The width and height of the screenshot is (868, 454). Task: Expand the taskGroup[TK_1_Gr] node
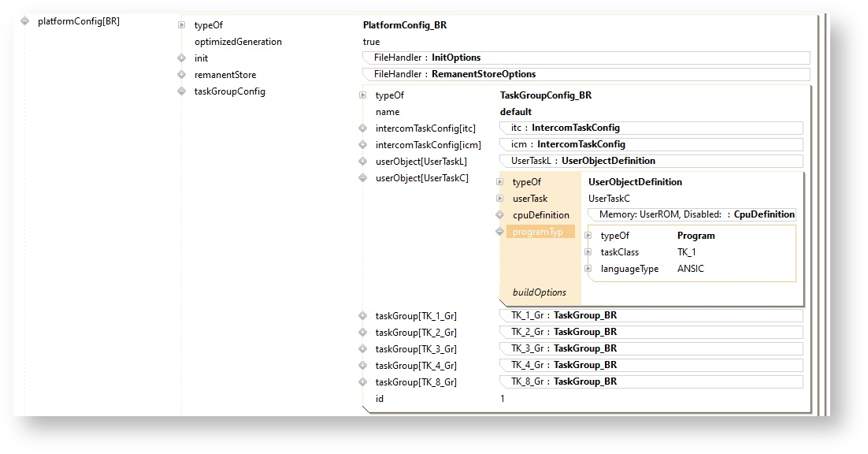coord(363,316)
